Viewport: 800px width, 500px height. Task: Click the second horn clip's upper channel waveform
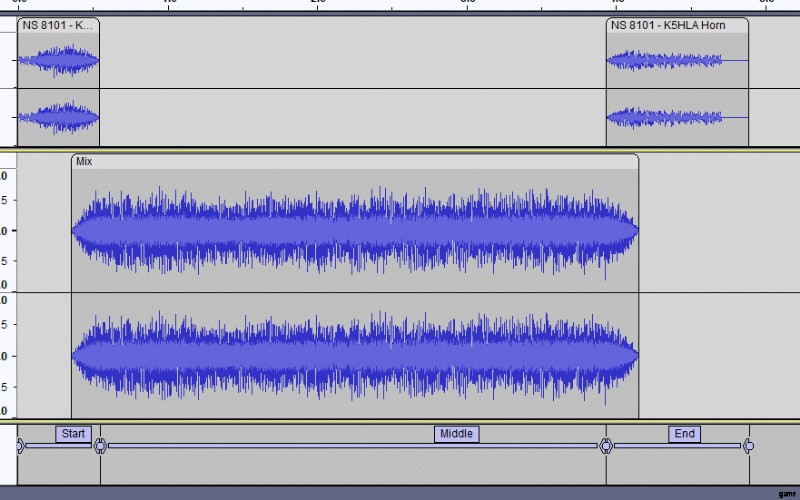pyautogui.click(x=665, y=61)
